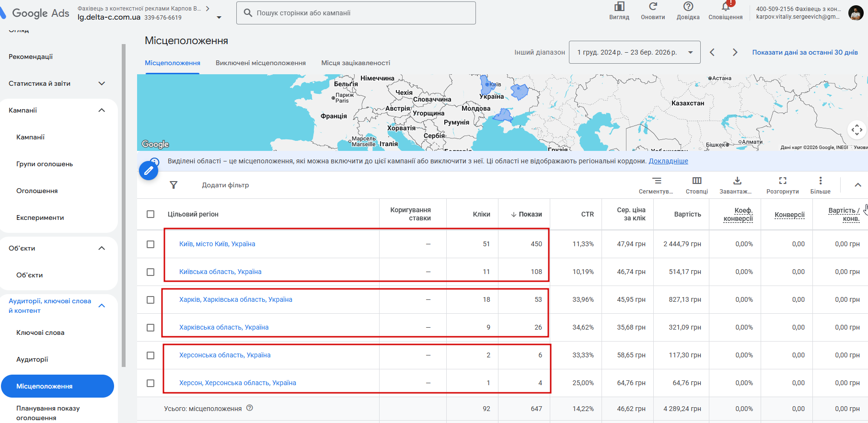
Task: Expand the Статистика й звіти section
Action: point(102,83)
